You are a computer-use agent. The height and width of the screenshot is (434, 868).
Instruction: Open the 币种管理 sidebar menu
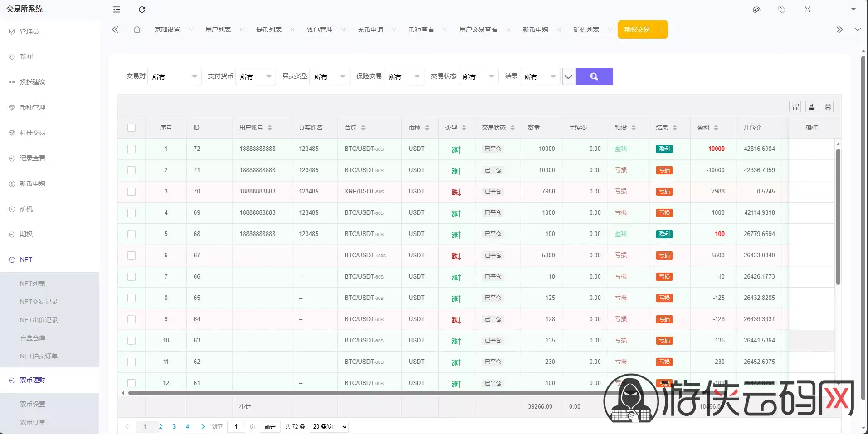click(33, 107)
